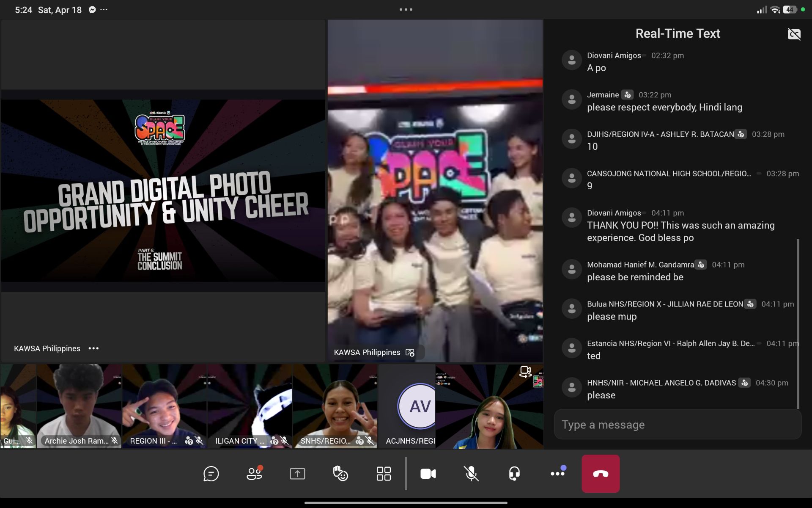Hang up the call

601,474
